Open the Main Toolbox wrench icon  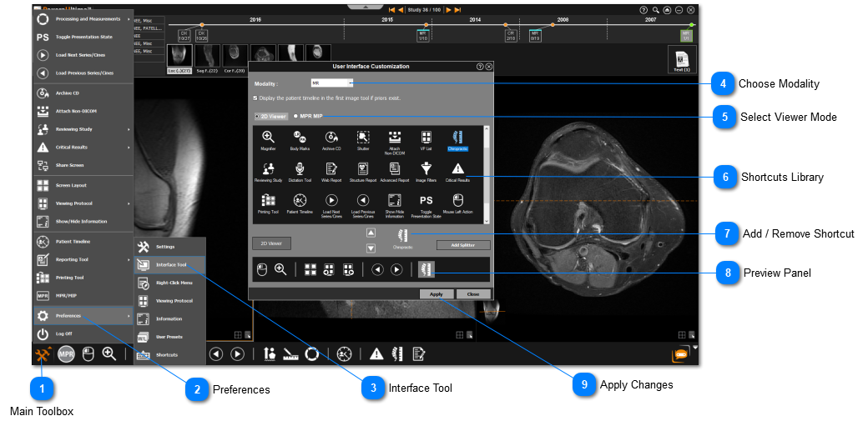43,354
